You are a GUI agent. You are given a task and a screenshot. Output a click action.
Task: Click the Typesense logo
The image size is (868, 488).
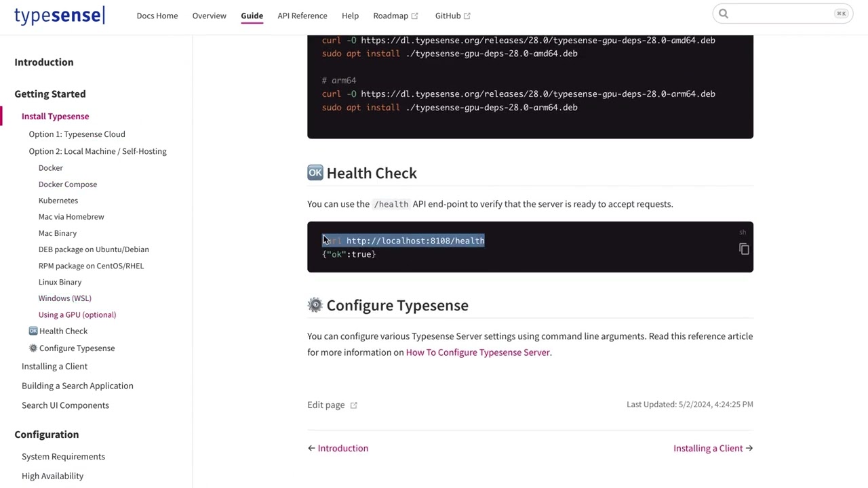click(60, 15)
